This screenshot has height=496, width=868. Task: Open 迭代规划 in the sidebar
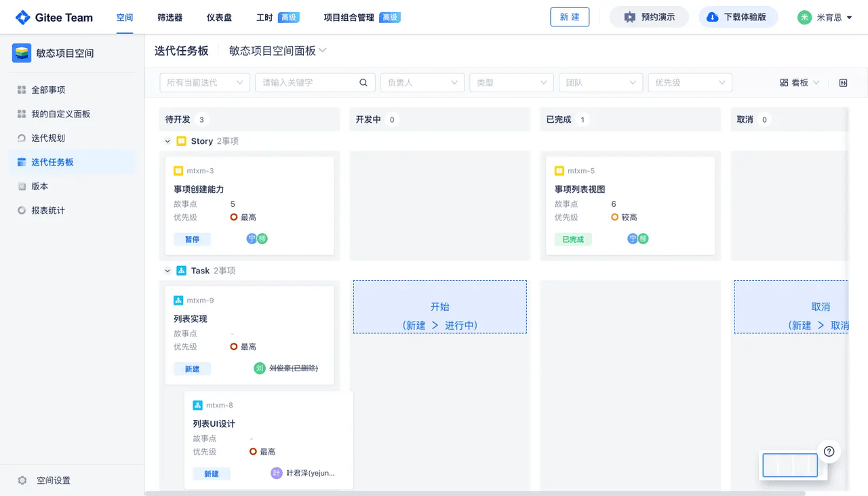(x=48, y=138)
